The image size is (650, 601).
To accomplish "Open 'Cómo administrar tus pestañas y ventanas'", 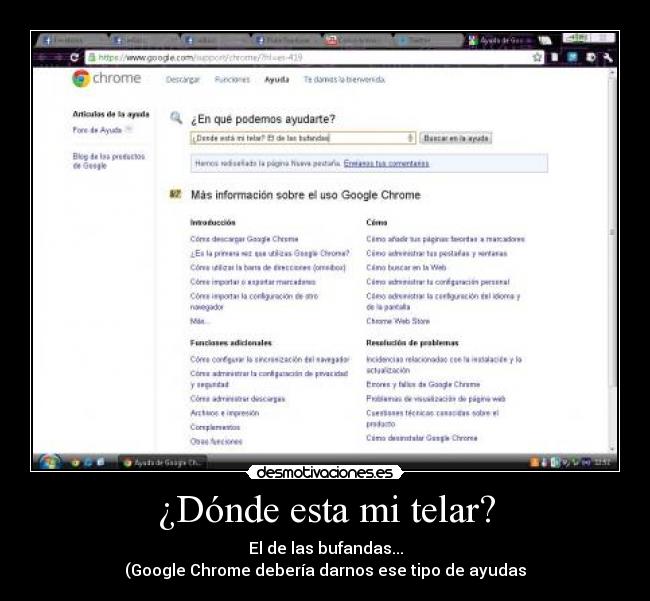I will coord(437,253).
